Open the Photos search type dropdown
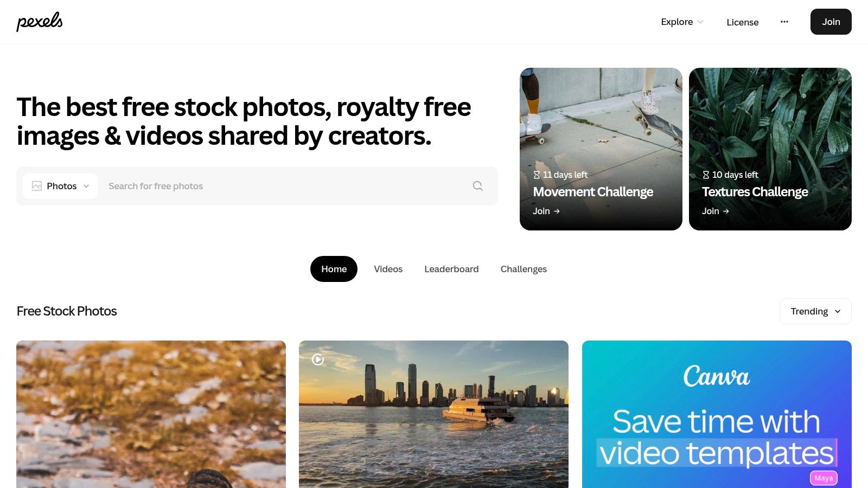Viewport: 868px width, 488px height. click(60, 186)
